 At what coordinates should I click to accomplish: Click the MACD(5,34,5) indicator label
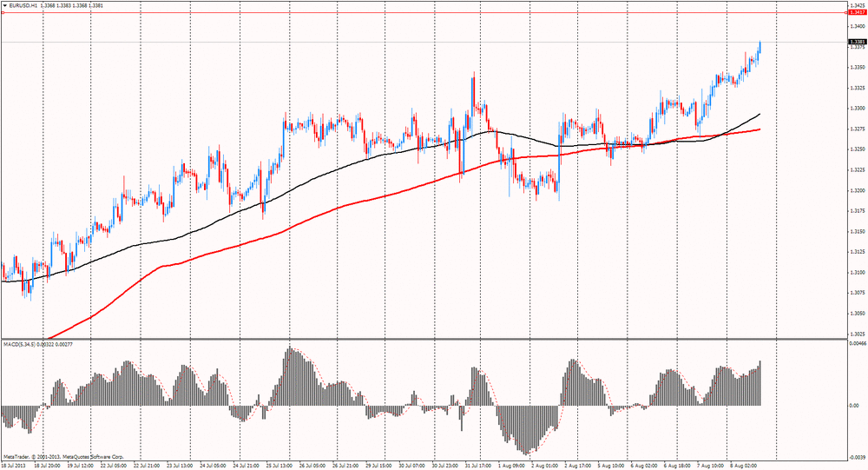click(x=19, y=344)
